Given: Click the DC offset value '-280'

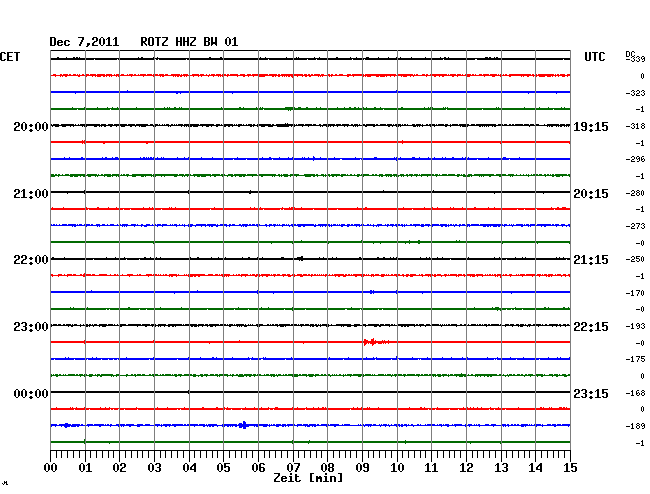Looking at the screenshot, I should pos(635,193).
